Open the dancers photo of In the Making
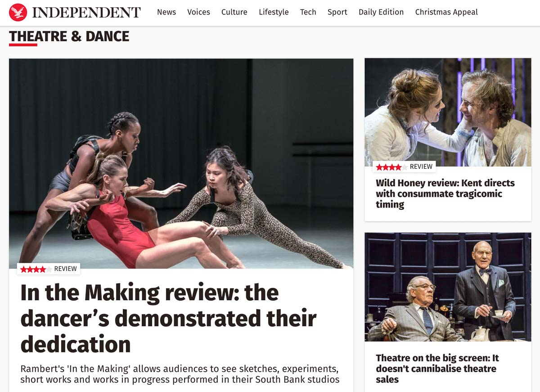 (181, 163)
